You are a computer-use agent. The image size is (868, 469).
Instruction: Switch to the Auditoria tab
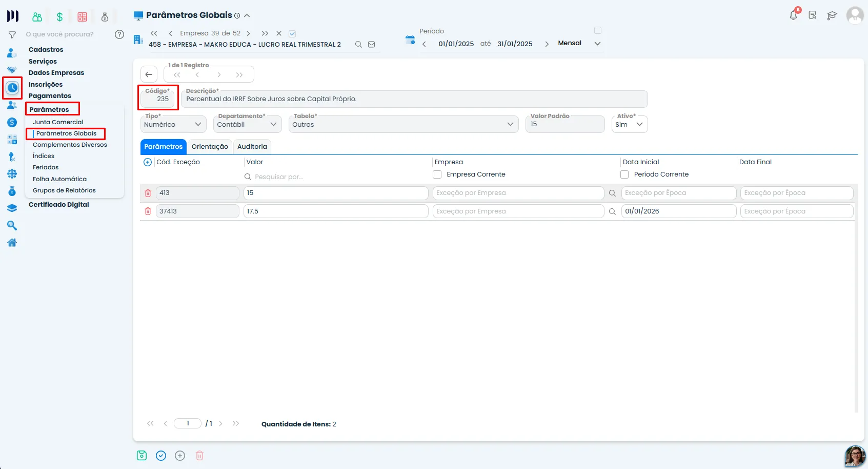(252, 147)
